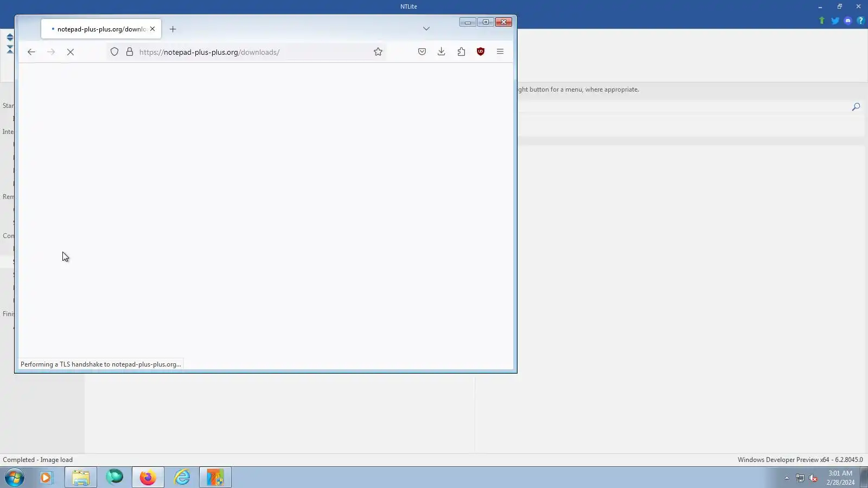Open a new tab in Firefox
This screenshot has width=868, height=488.
173,29
